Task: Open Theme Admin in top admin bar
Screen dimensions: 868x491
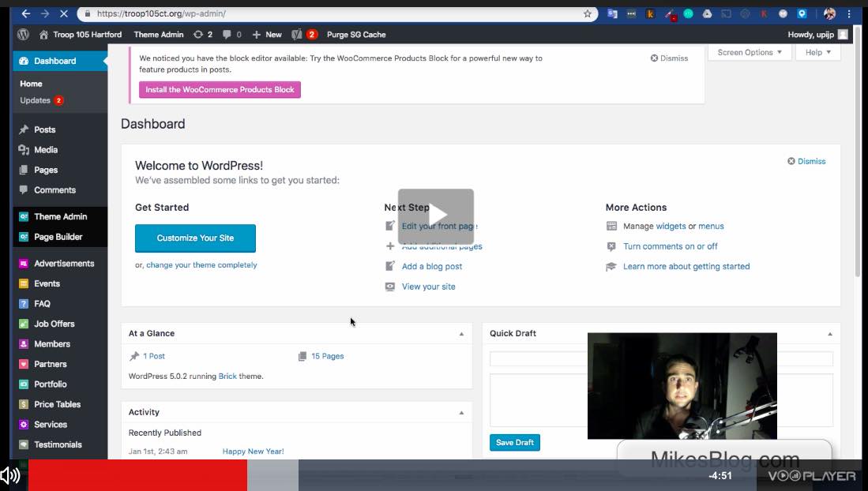Action: [158, 34]
